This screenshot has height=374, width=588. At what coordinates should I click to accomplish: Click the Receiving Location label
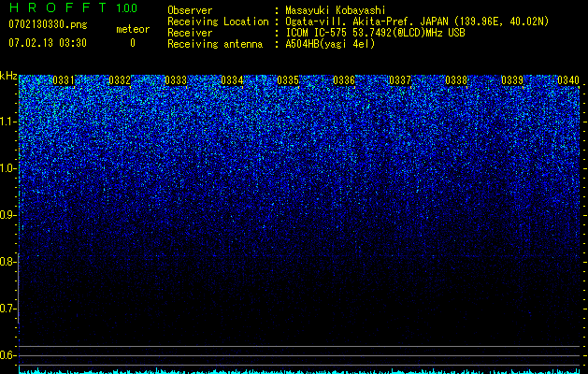[x=218, y=22]
